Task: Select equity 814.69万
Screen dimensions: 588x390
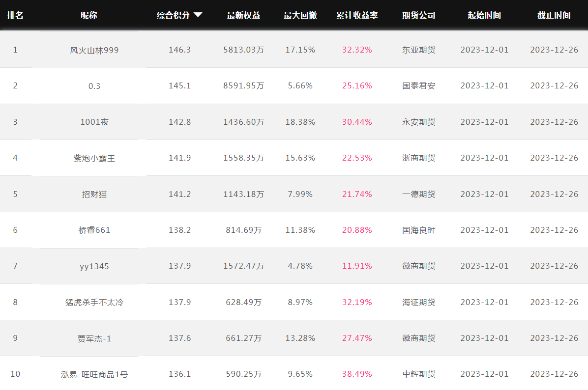Action: [244, 230]
